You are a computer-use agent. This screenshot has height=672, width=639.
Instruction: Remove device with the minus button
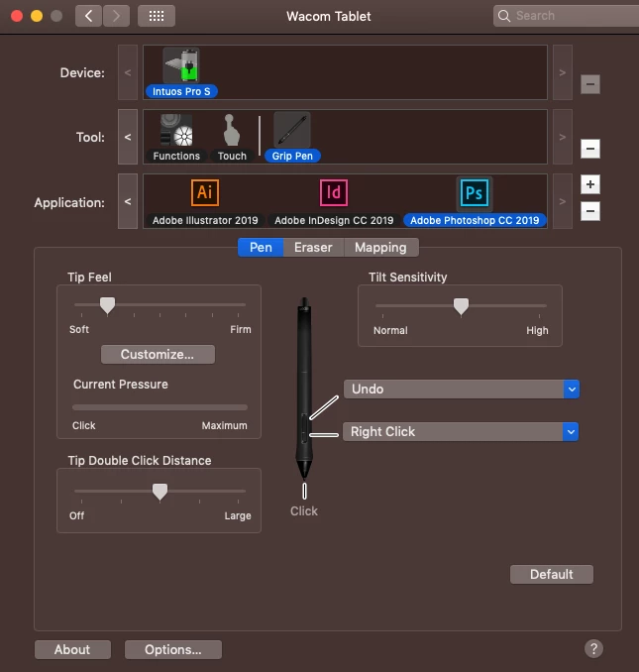click(x=590, y=84)
